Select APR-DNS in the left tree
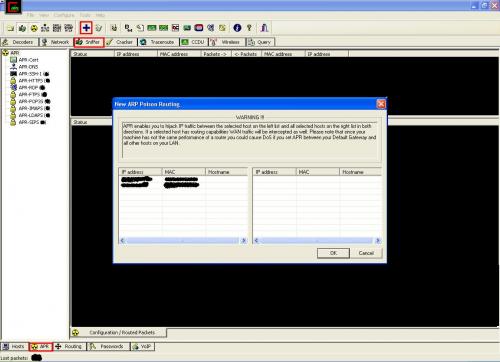Screen dimensions: 500x362 point(28,67)
